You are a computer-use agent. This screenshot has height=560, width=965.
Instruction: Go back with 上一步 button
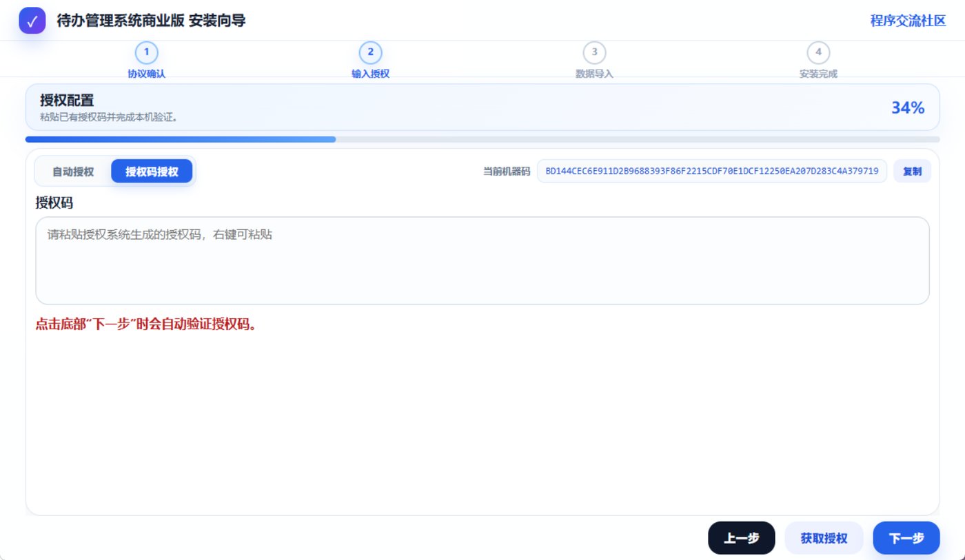click(742, 538)
